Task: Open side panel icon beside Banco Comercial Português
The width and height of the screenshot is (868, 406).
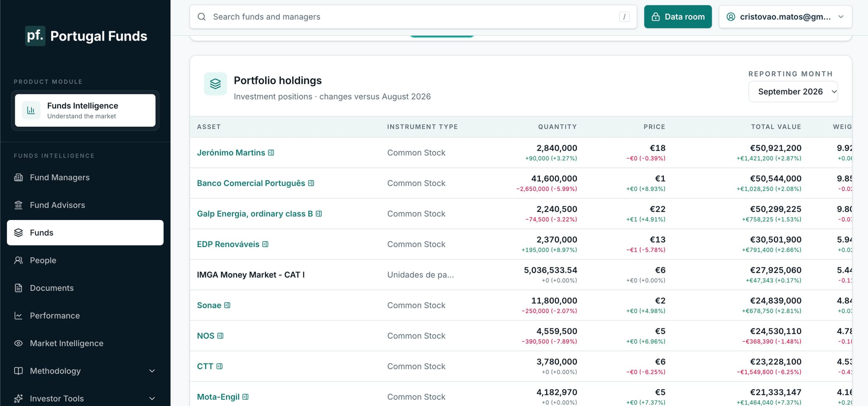Action: coord(311,183)
